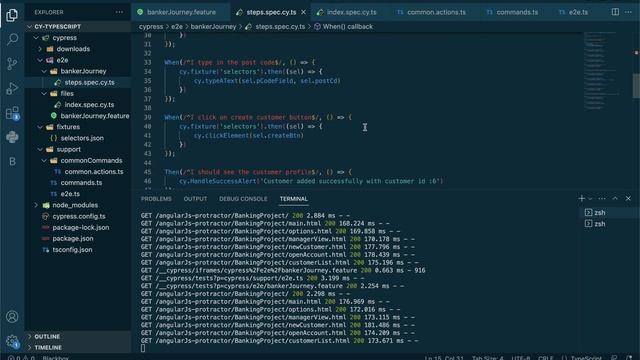This screenshot has width=640, height=360.
Task: Collapse the support folder
Action: (x=78, y=149)
